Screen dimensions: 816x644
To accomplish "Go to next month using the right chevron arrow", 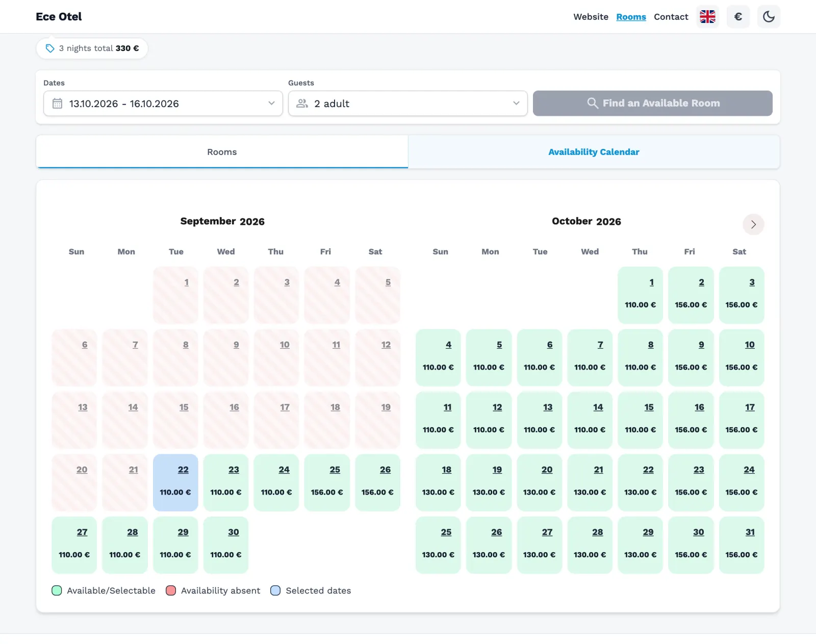I will pos(753,224).
